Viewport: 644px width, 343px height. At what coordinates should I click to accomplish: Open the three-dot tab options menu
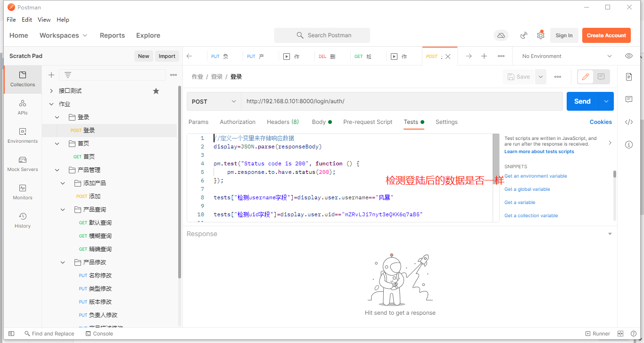click(x=501, y=56)
